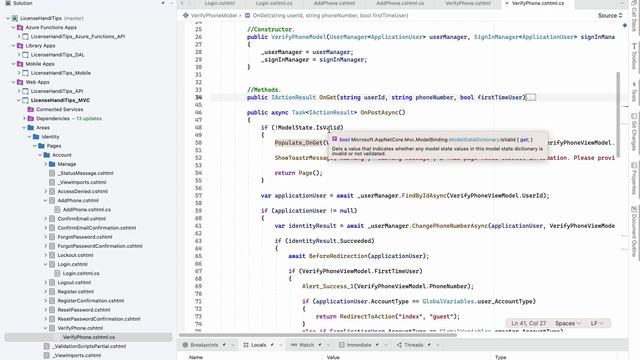This screenshot has width=640, height=360.
Task: Select ForgotPassword.cshtml in the tree
Action: pos(84,237)
